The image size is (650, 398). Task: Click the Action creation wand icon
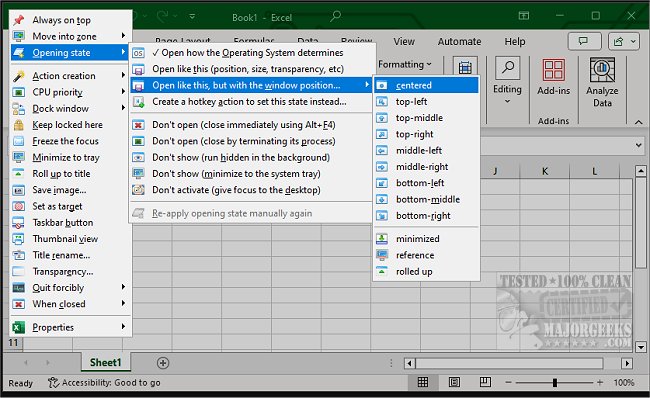[19, 76]
